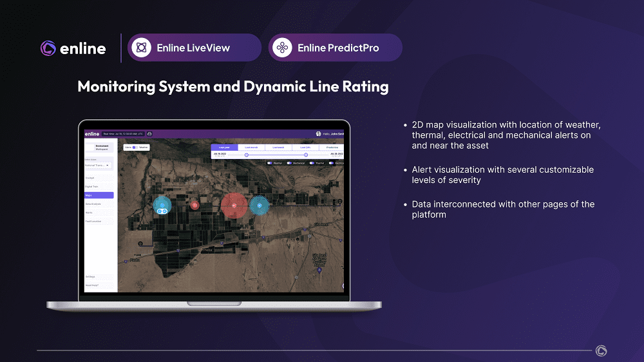Click the Real time timestamp badge
The height and width of the screenshot is (362, 644).
(123, 134)
